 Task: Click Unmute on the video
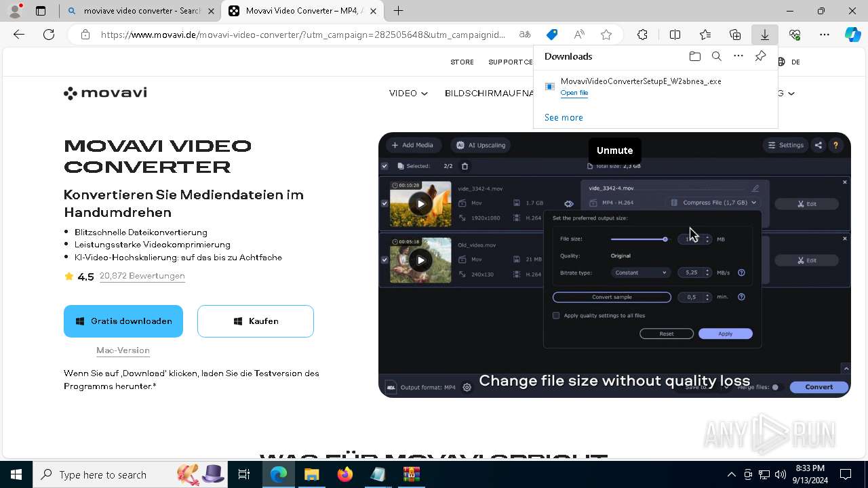click(x=614, y=150)
